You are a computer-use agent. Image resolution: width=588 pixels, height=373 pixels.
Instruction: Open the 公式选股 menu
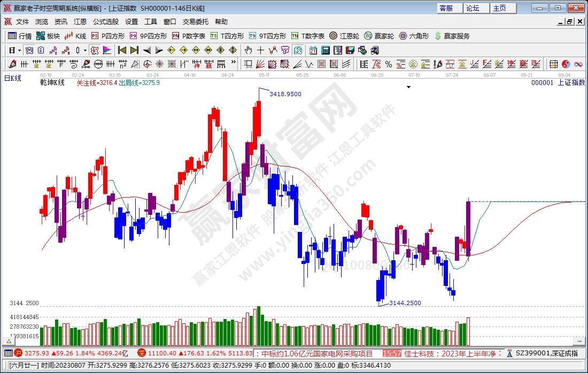pos(106,22)
